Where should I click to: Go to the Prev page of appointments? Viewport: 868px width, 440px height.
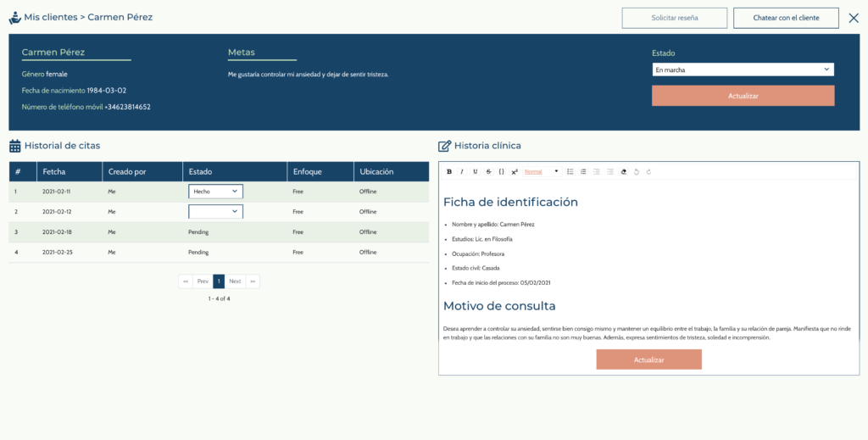(203, 281)
